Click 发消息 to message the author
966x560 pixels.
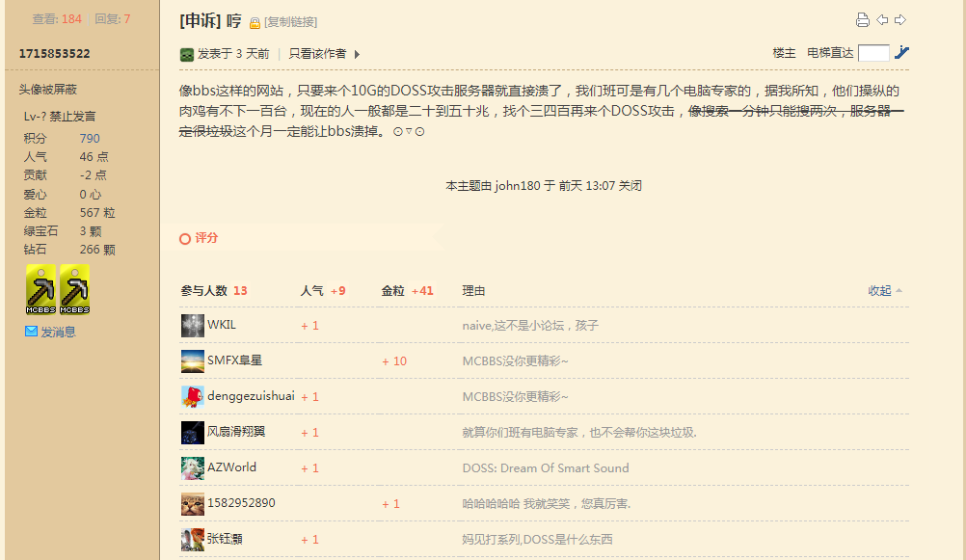[x=58, y=333]
